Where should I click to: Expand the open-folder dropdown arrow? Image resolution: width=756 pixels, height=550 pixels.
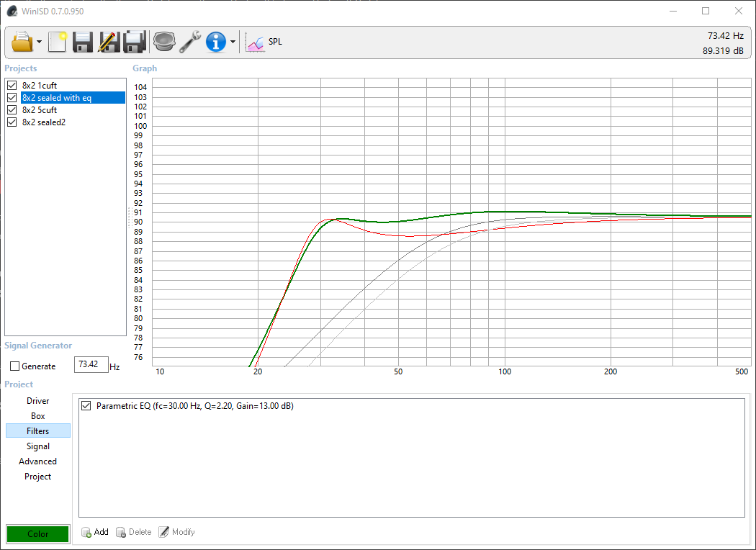39,42
